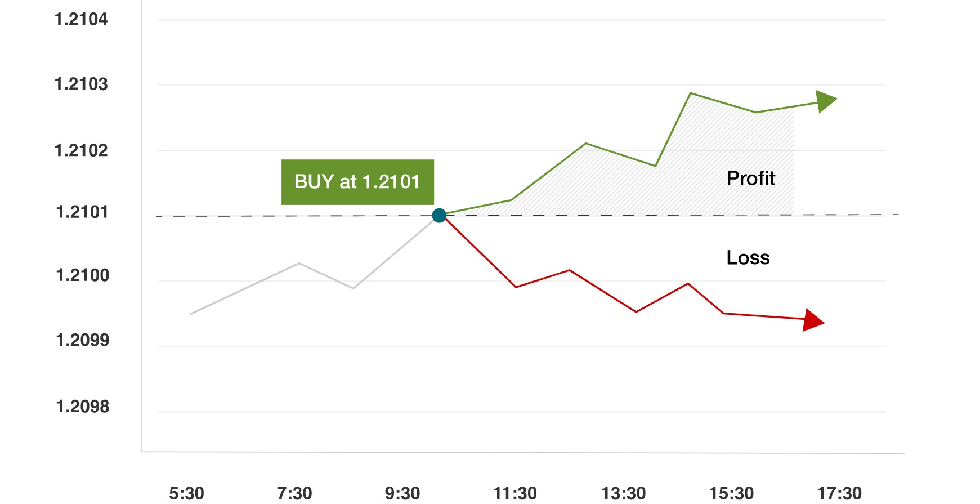Select the 1.2099 price axis label
Image resolution: width=980 pixels, height=504 pixels.
83,340
